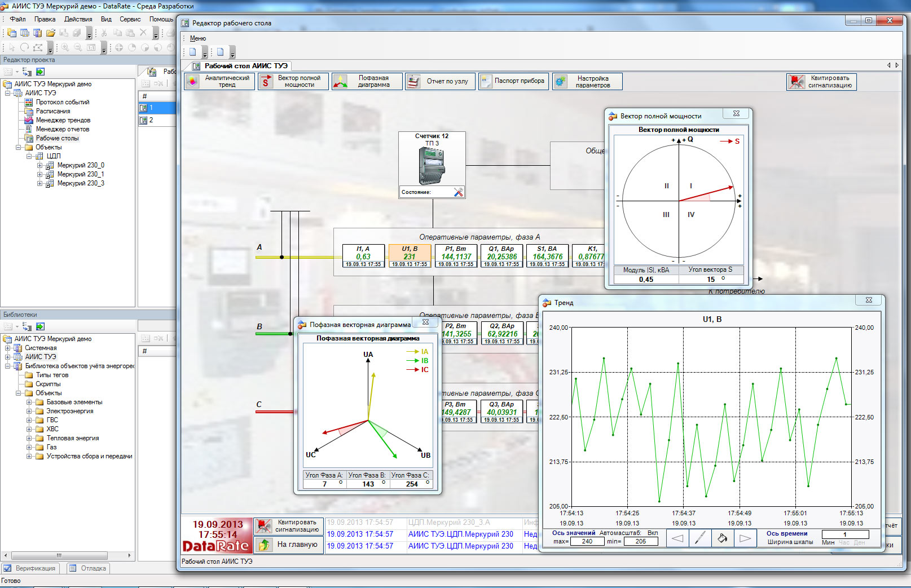Screen dimensions: 911x588
Task: Click the rotate tool icon
Action: pos(24,48)
